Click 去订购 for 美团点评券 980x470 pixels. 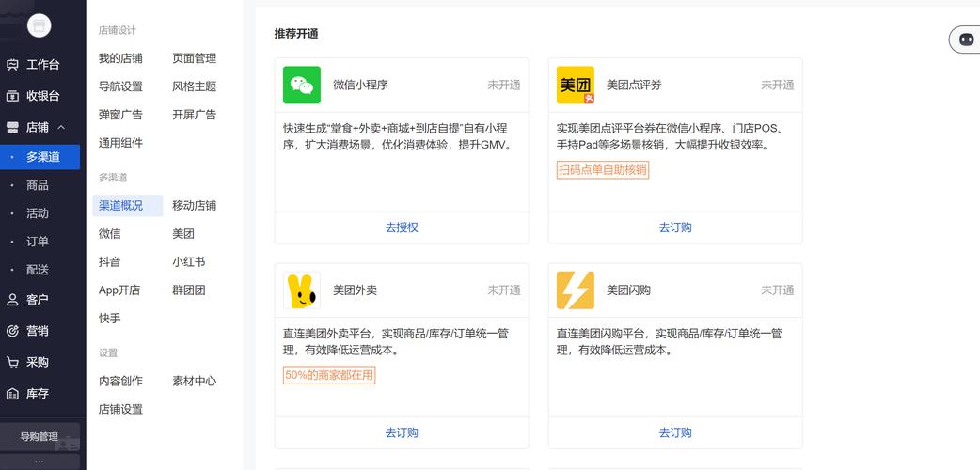675,227
